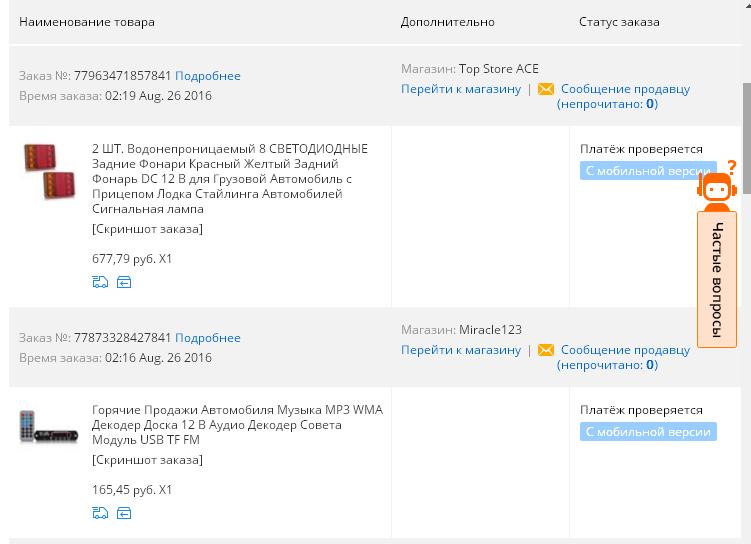Click 'Сообщение продавцу' for Miracle123 order
The width and height of the screenshot is (751, 544).
coord(625,350)
